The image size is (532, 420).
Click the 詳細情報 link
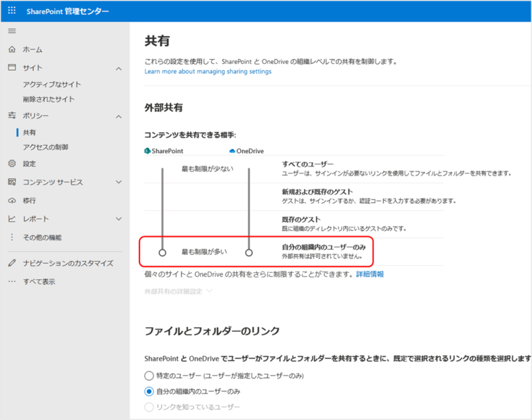point(369,274)
